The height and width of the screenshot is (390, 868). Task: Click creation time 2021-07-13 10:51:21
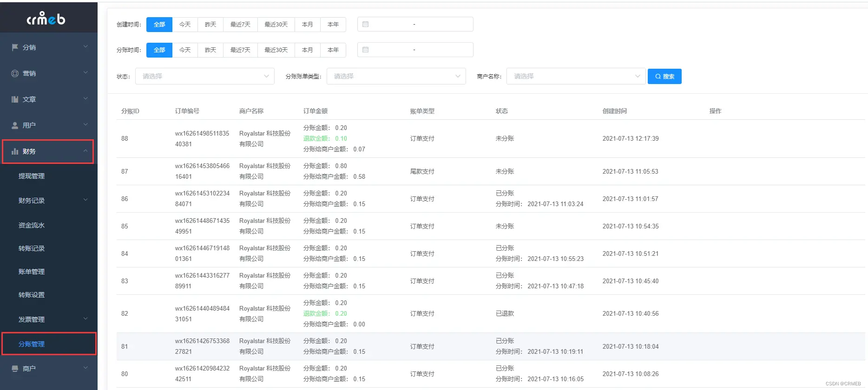631,253
